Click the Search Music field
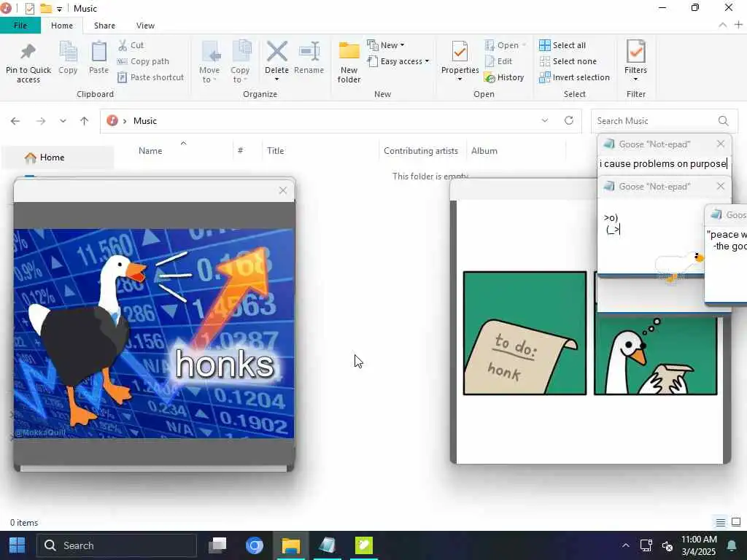Screen dimensions: 747x560 (664, 121)
